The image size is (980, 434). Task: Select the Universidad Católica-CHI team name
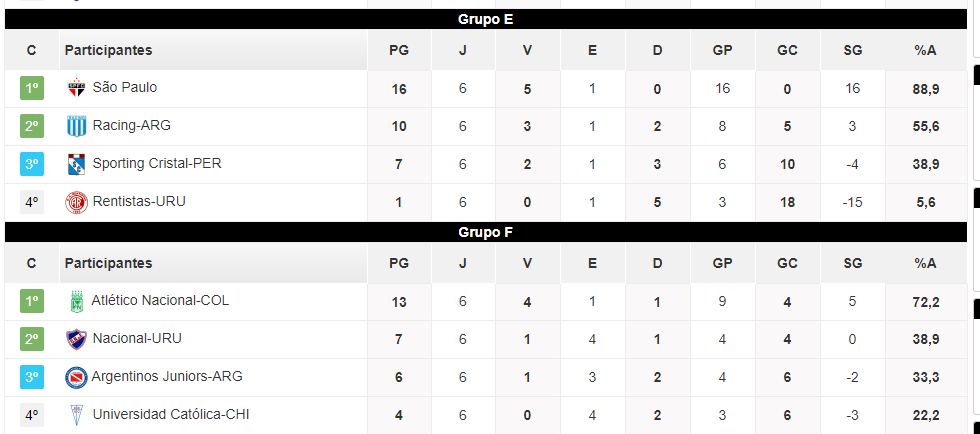(171, 414)
